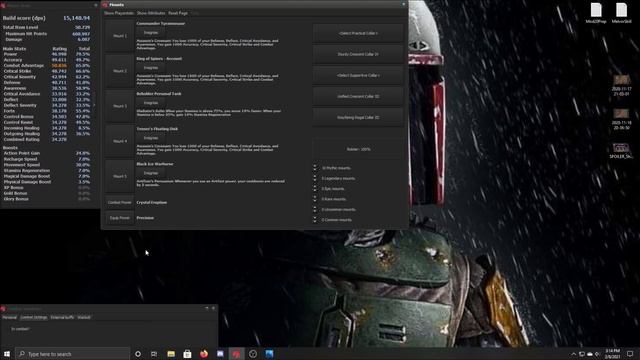
Task: Adjust Uncommon mounts stepper
Action: point(315,209)
